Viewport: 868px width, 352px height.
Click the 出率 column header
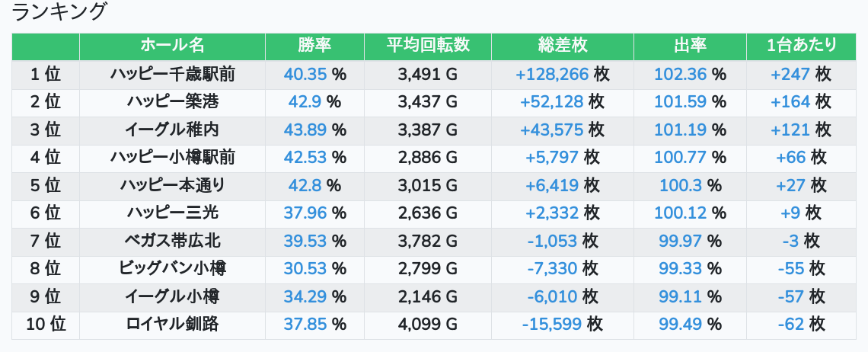coord(690,46)
